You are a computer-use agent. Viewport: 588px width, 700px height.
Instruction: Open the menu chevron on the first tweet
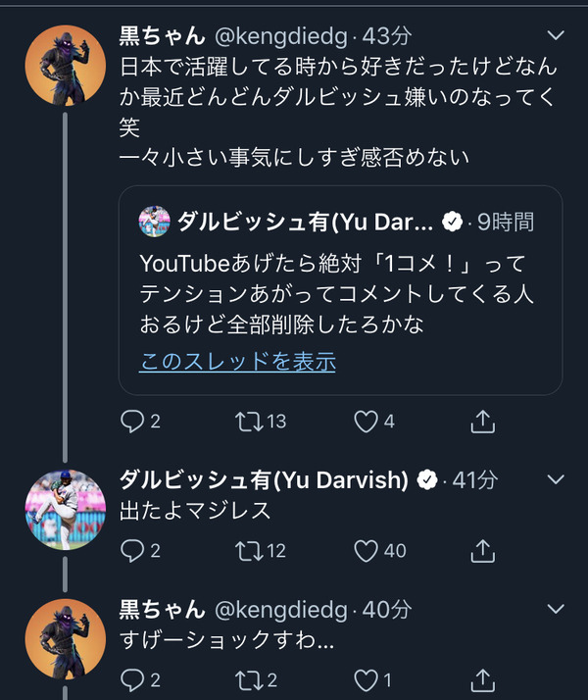556,35
